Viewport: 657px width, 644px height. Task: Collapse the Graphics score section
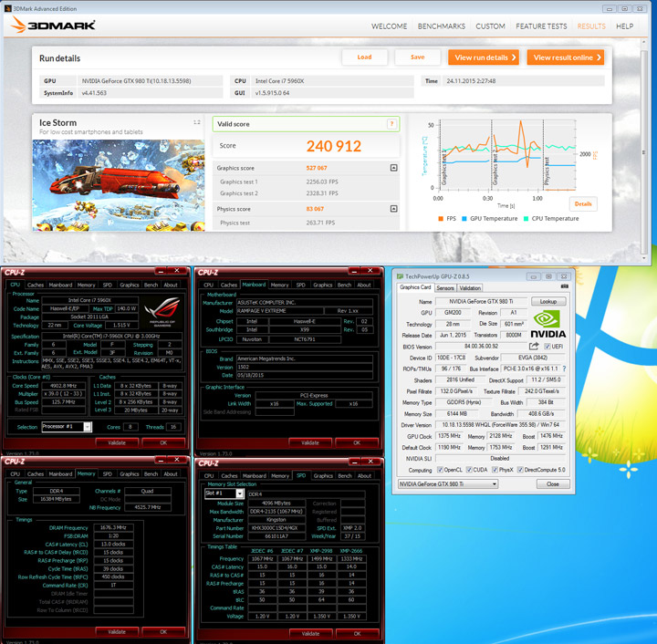(393, 168)
